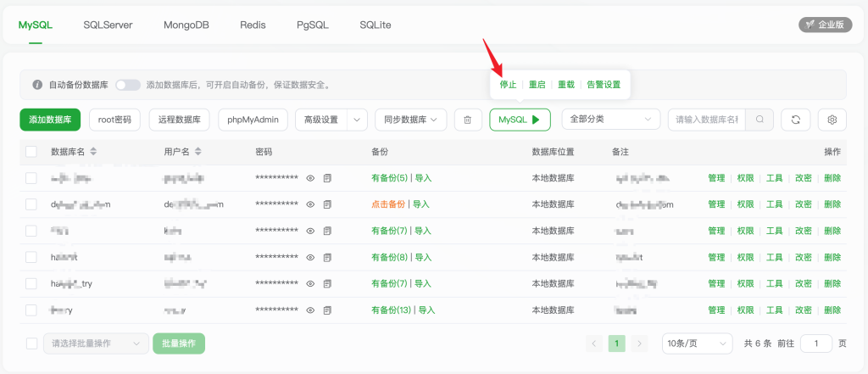The image size is (868, 374).
Task: Toggle the 自动备份数据库 switch
Action: [128, 85]
